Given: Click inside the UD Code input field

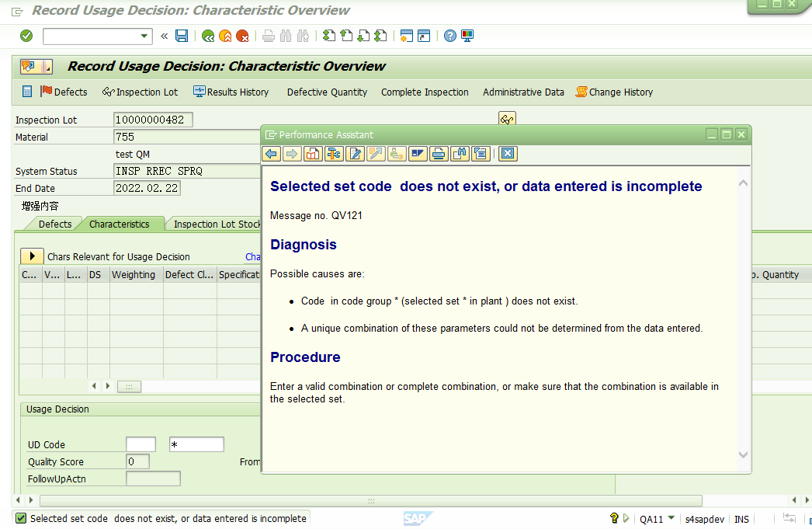Looking at the screenshot, I should click(x=139, y=444).
